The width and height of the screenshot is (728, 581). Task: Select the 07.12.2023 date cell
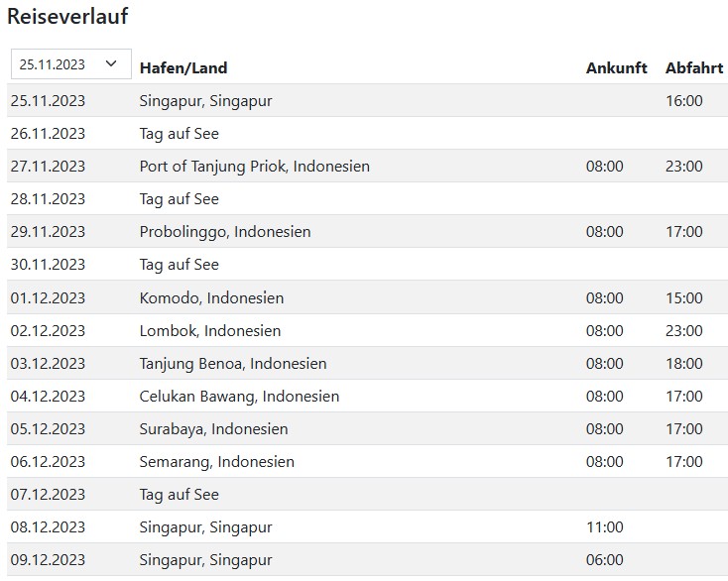pyautogui.click(x=48, y=494)
